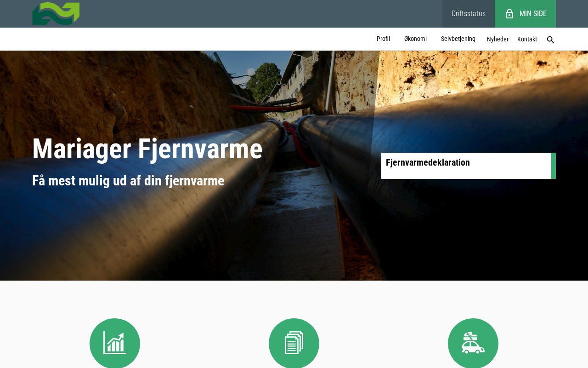Go to Kontakt page

pos(527,40)
